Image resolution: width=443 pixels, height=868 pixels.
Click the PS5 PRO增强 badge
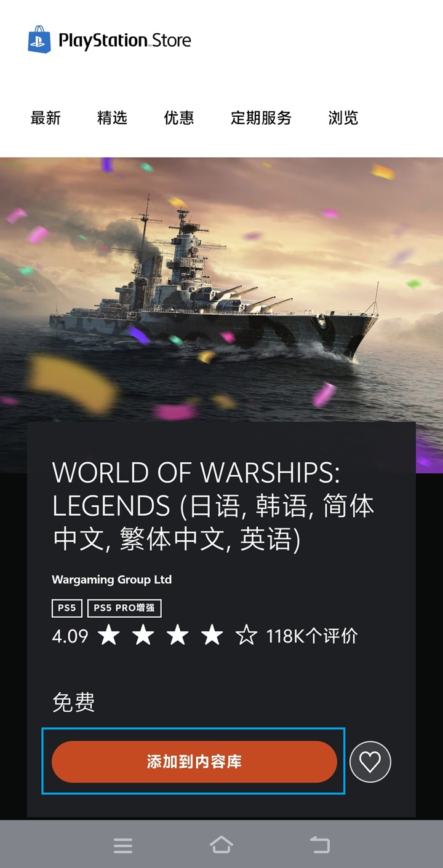[x=125, y=609]
